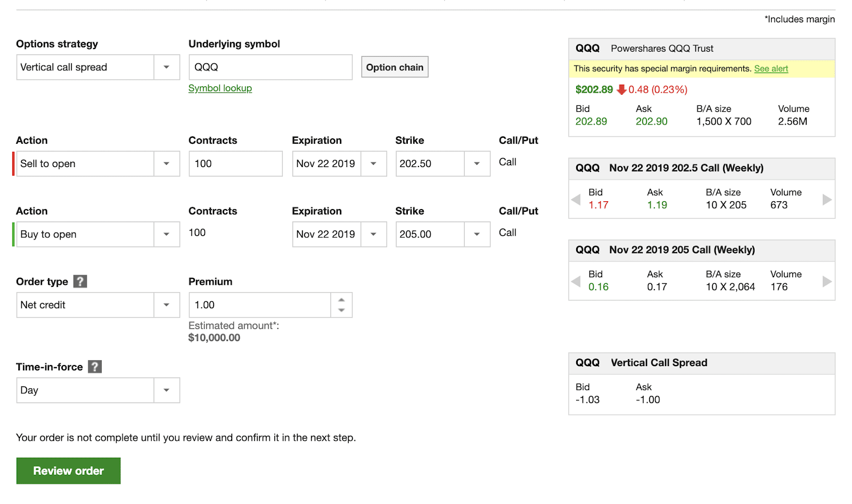The width and height of the screenshot is (852, 504).
Task: Open the Net credit order type dropdown
Action: (x=98, y=305)
